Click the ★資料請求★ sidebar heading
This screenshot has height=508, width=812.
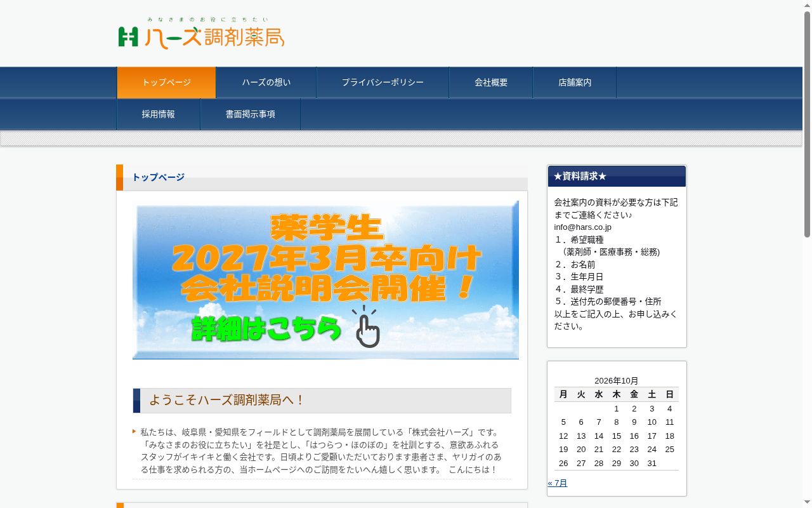click(x=617, y=177)
